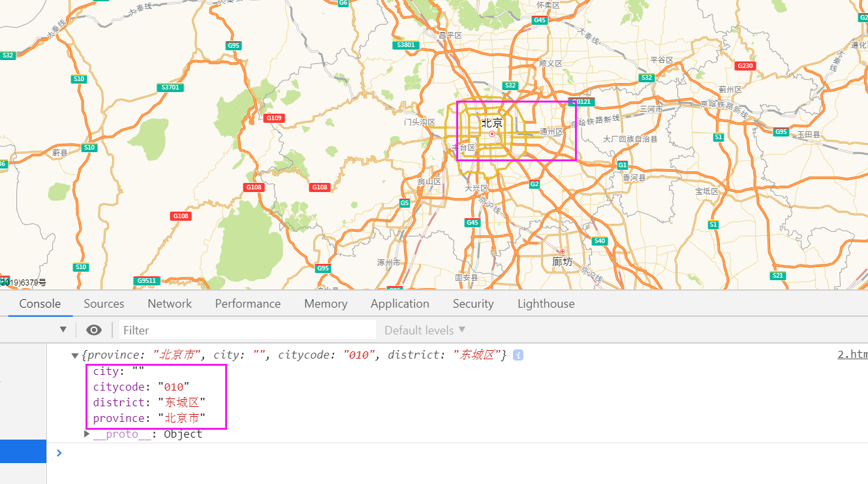Image resolution: width=868 pixels, height=484 pixels.
Task: Open the 2.htm source file link
Action: pyautogui.click(x=852, y=355)
